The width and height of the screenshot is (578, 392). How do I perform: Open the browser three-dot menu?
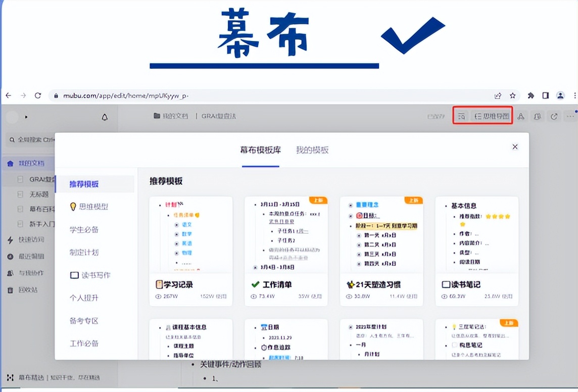pos(574,96)
